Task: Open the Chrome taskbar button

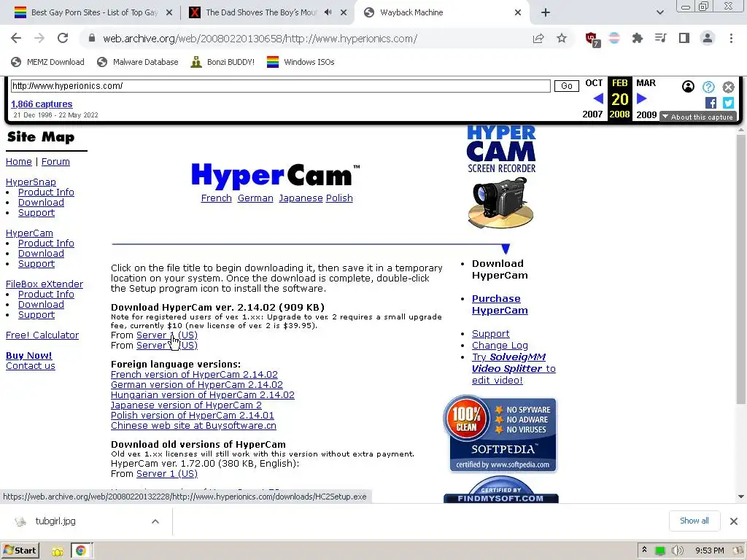Action: pyautogui.click(x=82, y=551)
